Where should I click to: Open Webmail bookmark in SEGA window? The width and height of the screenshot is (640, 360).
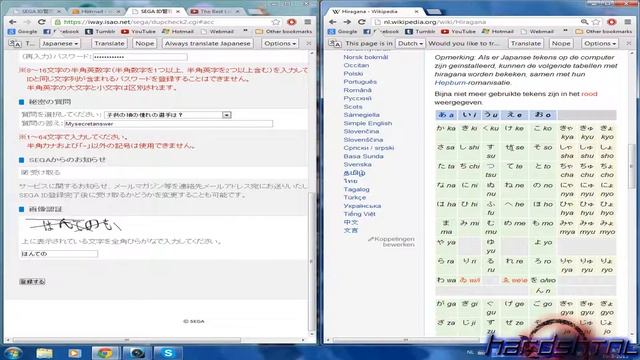point(217,31)
